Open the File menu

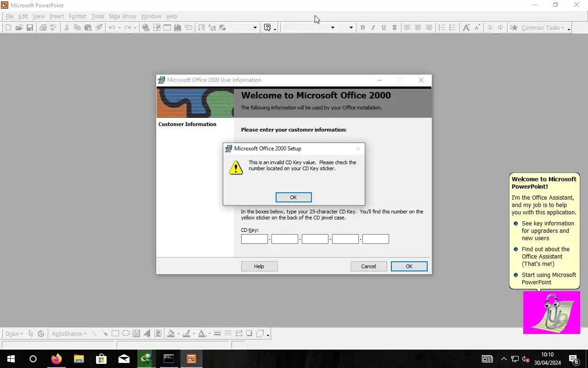click(x=10, y=16)
